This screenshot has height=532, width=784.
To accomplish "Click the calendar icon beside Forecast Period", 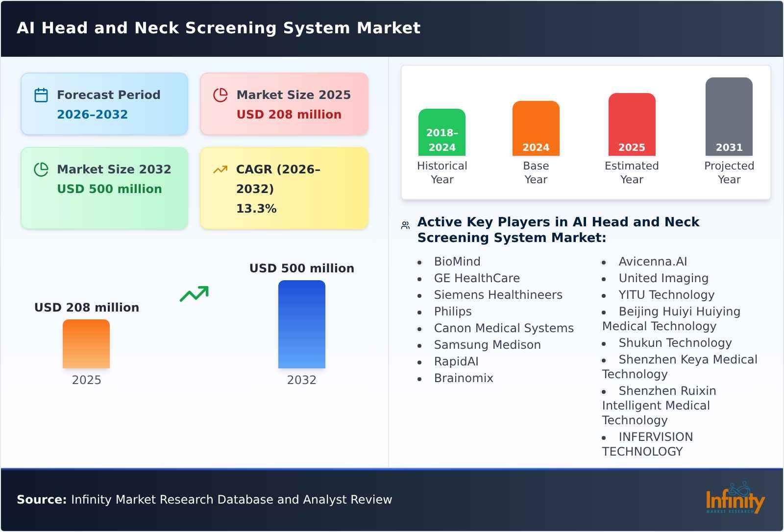I will pyautogui.click(x=41, y=95).
